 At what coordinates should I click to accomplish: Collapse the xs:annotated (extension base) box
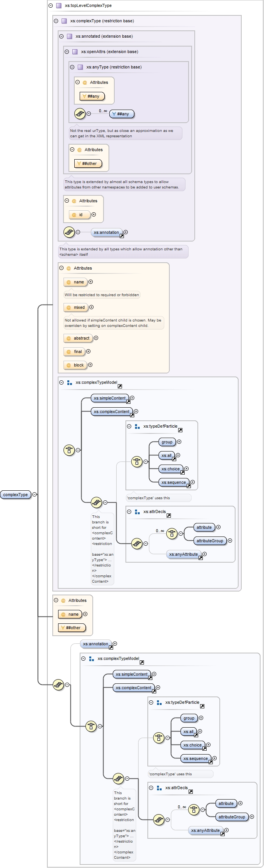point(62,37)
